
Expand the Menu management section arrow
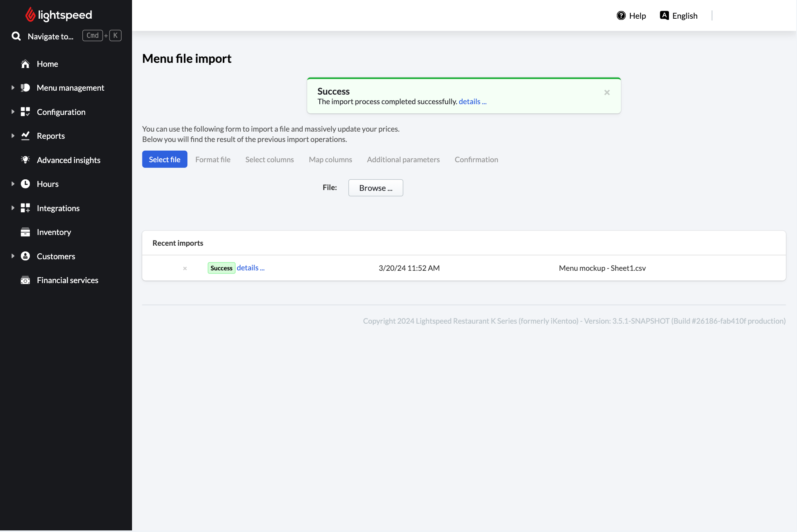(x=13, y=88)
